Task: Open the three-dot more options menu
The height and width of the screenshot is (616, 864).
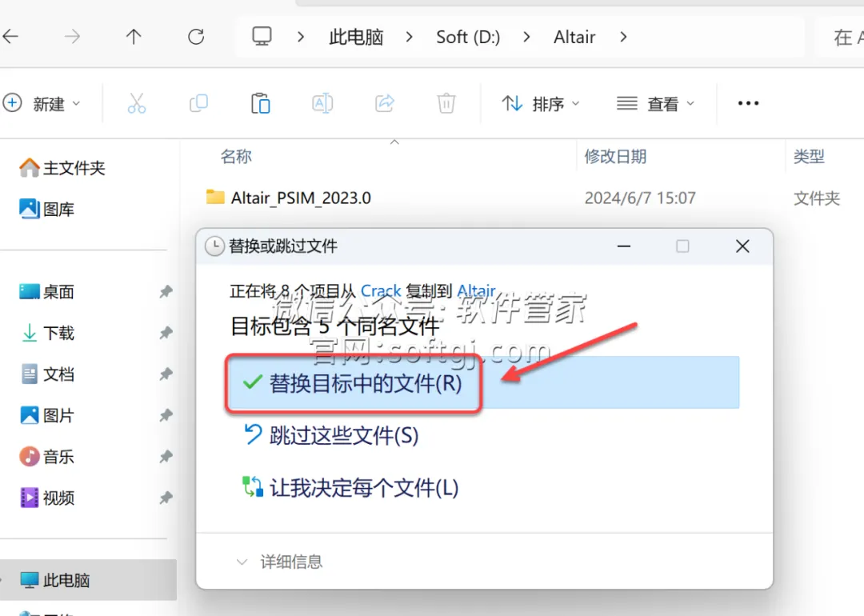Action: tap(748, 103)
